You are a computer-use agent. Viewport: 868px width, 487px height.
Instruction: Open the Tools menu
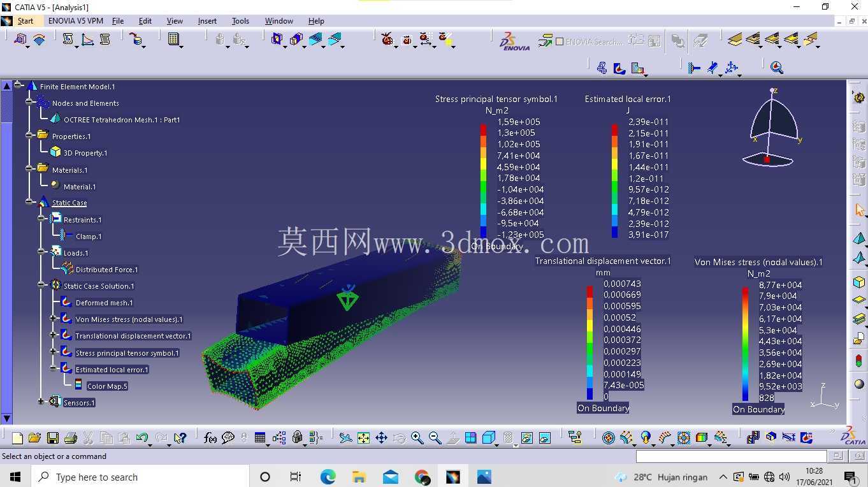(x=240, y=21)
